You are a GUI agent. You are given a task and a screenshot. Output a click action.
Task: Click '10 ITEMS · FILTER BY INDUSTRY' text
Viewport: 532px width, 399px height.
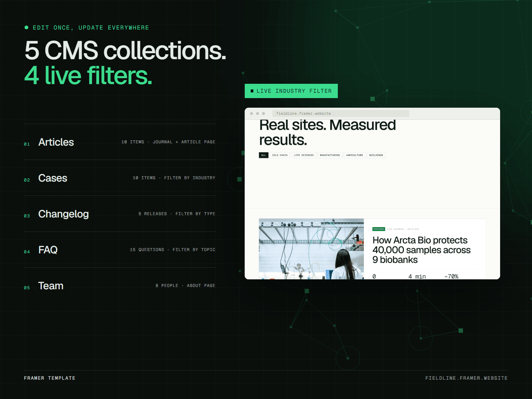[x=174, y=178]
